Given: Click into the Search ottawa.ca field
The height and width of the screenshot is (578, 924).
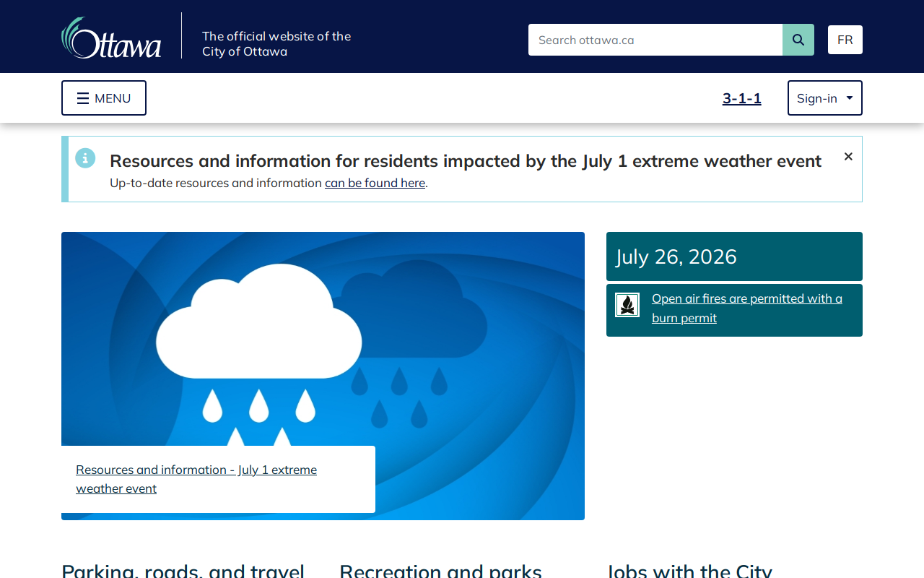Looking at the screenshot, I should (x=655, y=40).
